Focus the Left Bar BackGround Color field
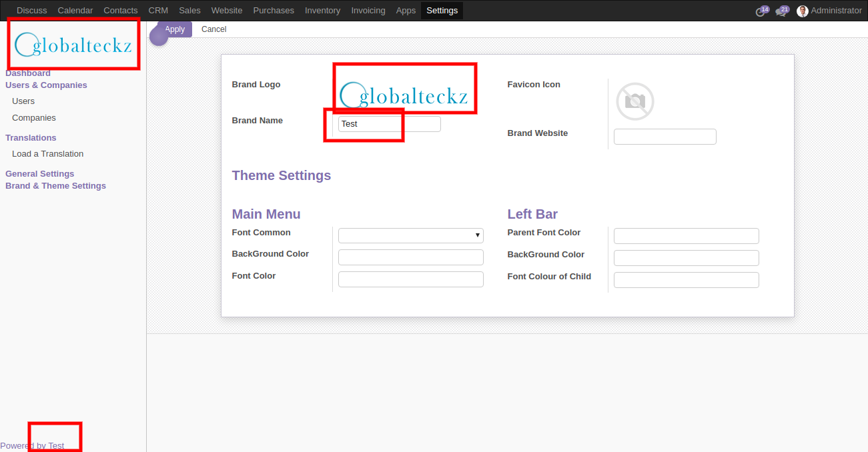 coord(687,258)
